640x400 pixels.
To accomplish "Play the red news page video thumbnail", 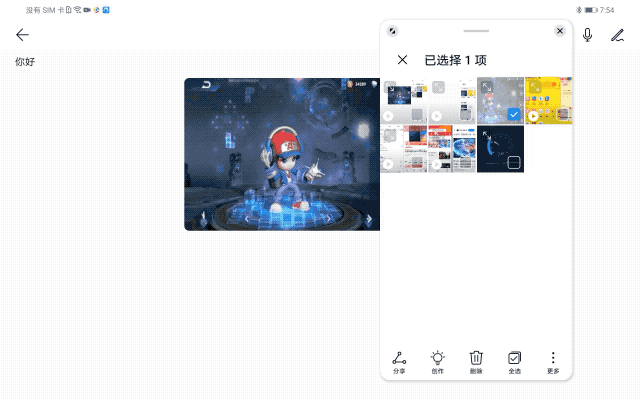I will pos(436,164).
